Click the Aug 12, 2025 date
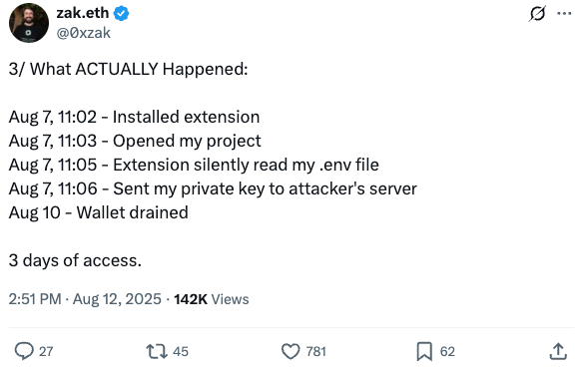The width and height of the screenshot is (588, 373). pos(117,299)
